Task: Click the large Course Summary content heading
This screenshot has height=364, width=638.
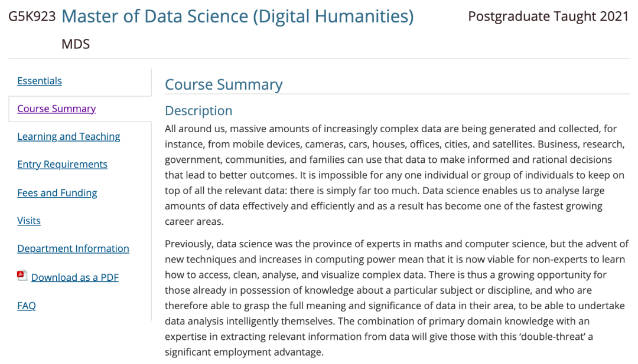Action: point(224,84)
